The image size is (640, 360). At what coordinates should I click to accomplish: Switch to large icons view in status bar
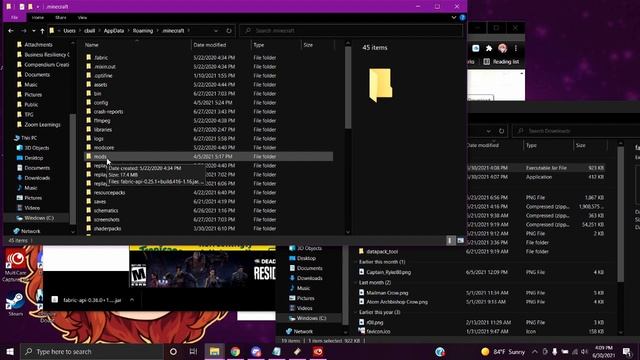pyautogui.click(x=460, y=240)
